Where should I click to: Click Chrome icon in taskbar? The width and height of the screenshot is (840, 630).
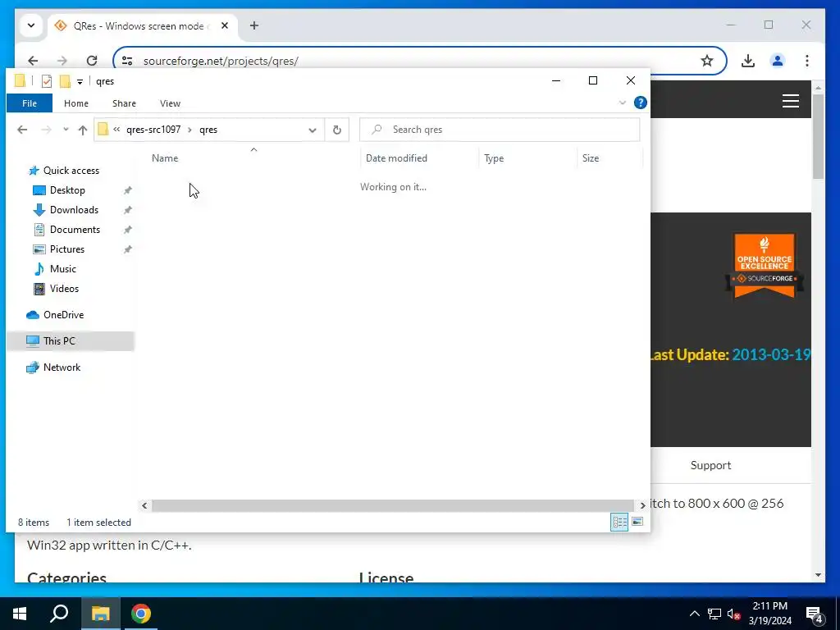(x=141, y=614)
